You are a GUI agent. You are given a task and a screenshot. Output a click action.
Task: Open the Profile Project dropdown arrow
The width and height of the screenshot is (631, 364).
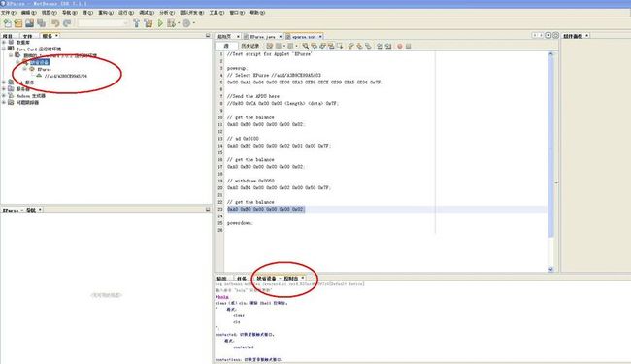click(193, 23)
